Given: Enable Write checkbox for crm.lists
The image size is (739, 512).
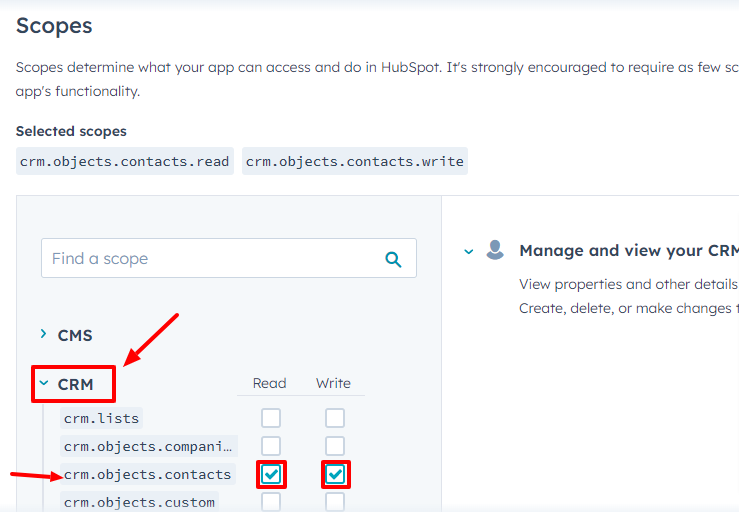Looking at the screenshot, I should [335, 418].
